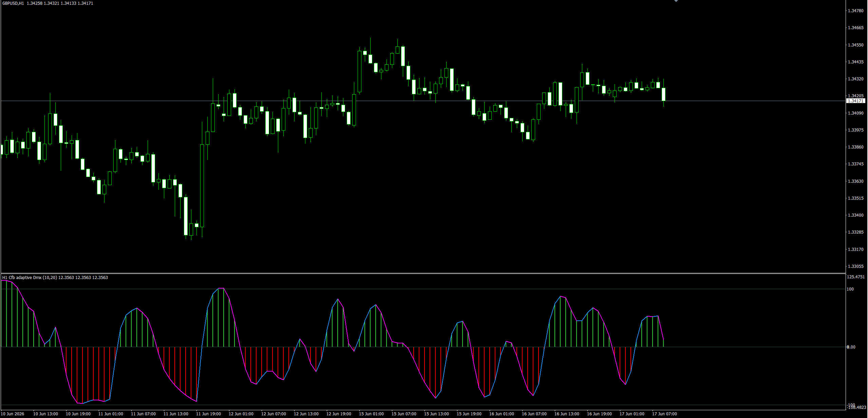Click time axis label 17 Jun 01:00
This screenshot has height=418, width=868.
632,414
